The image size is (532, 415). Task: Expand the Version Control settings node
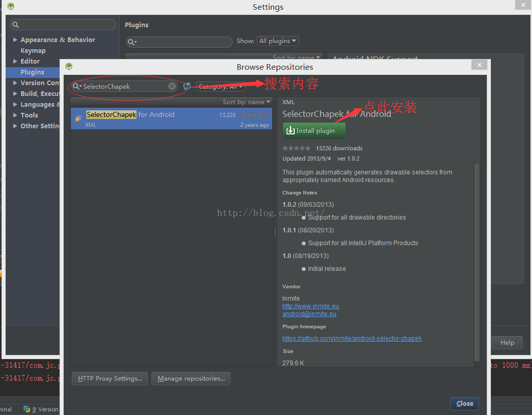[15, 83]
